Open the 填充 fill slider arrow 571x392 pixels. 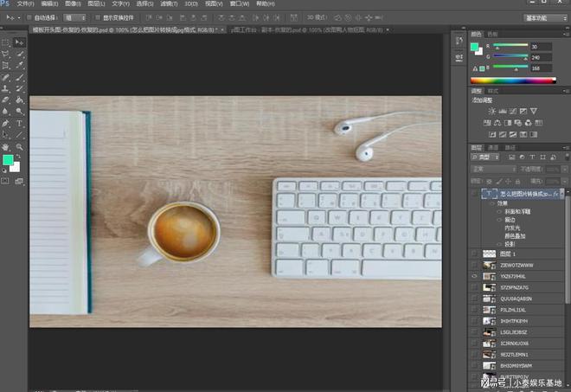pos(562,181)
